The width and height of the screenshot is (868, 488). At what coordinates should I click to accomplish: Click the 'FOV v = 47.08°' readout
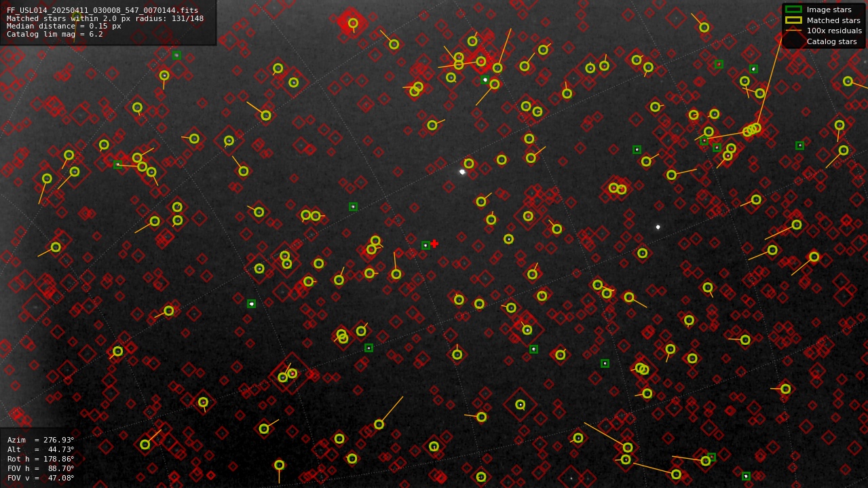tap(41, 478)
